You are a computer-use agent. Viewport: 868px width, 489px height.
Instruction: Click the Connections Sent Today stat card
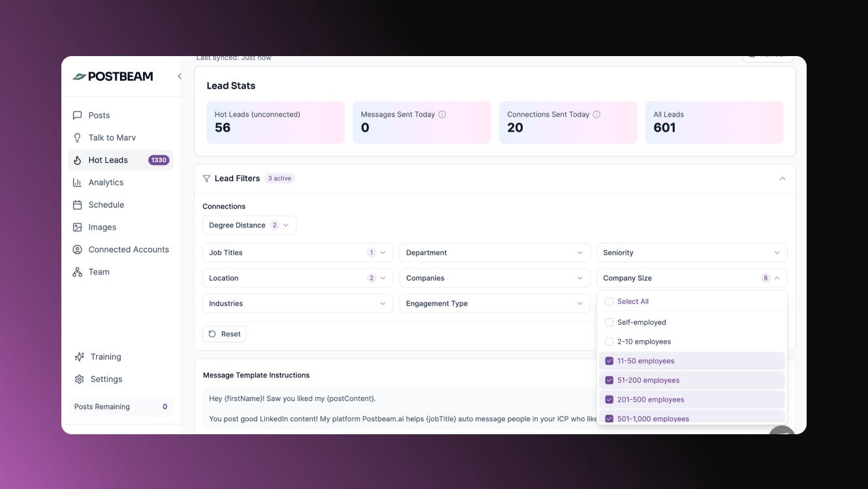tap(568, 123)
